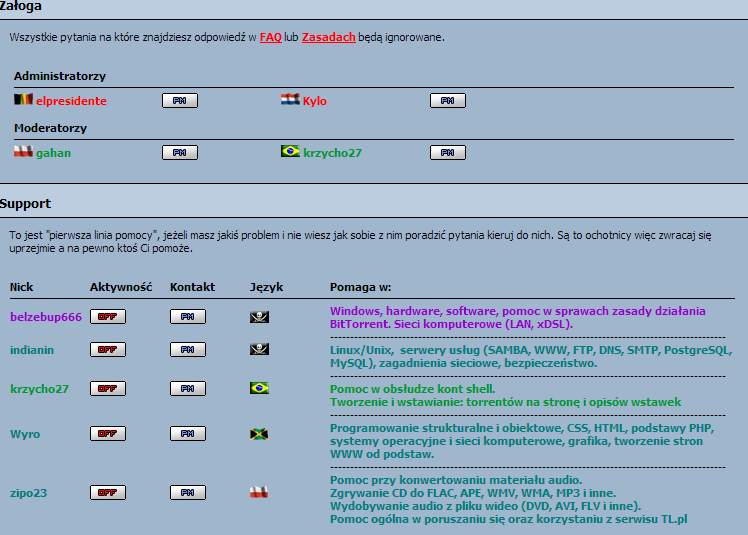Open administrator Kylo's profile
Viewport: 748px width, 535px height.
pos(315,101)
